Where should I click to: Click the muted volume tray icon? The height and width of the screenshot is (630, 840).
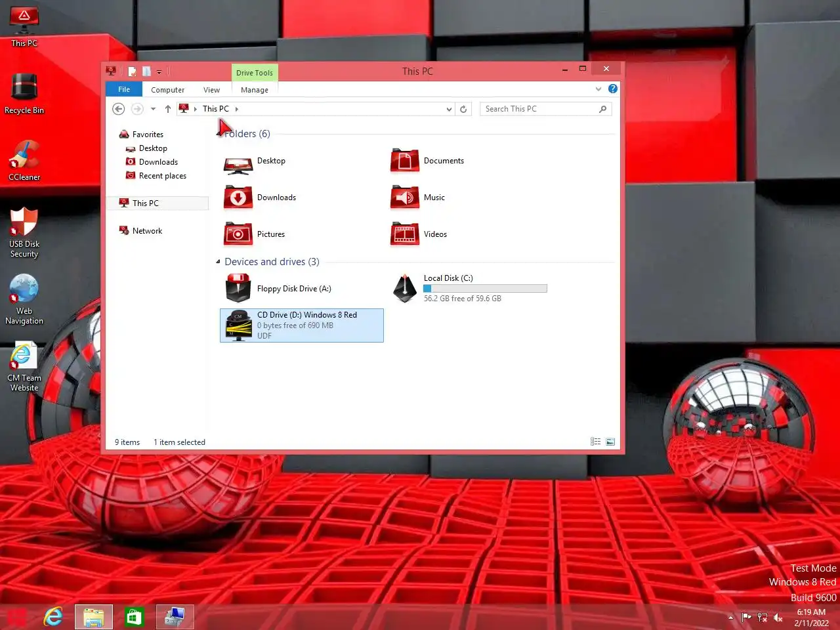(778, 618)
